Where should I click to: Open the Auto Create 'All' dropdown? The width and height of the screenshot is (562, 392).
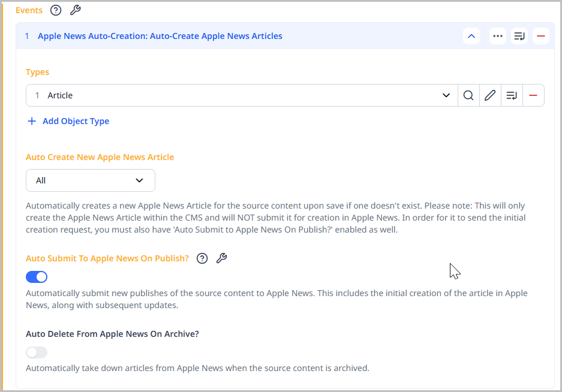coord(91,180)
